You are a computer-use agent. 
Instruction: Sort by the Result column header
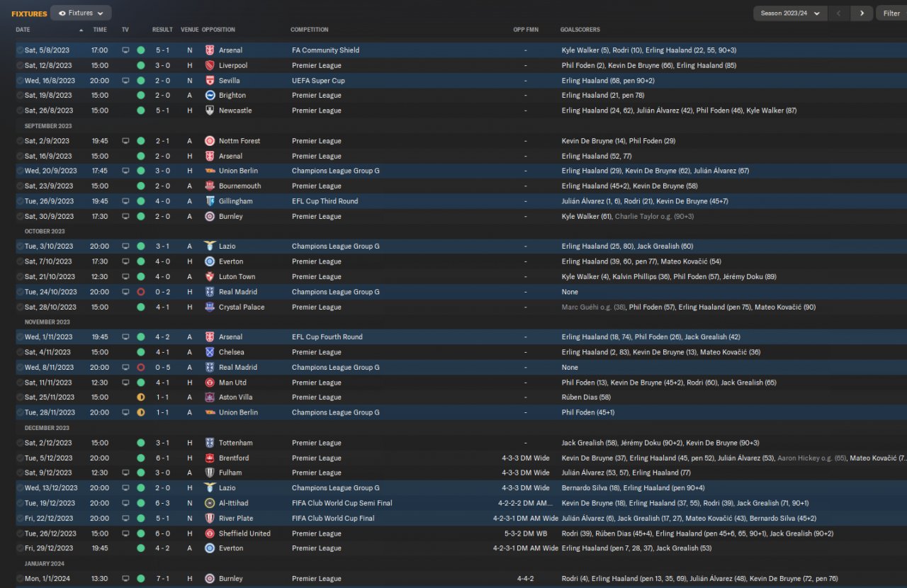[162, 30]
